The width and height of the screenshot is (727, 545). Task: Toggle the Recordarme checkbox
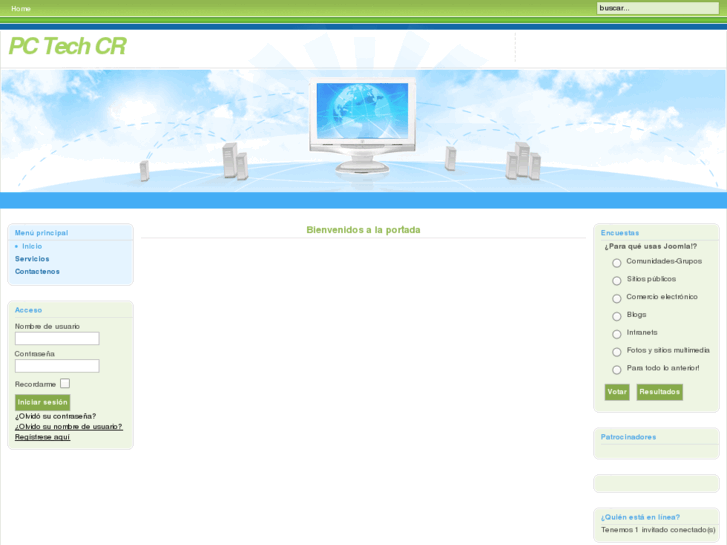click(65, 383)
